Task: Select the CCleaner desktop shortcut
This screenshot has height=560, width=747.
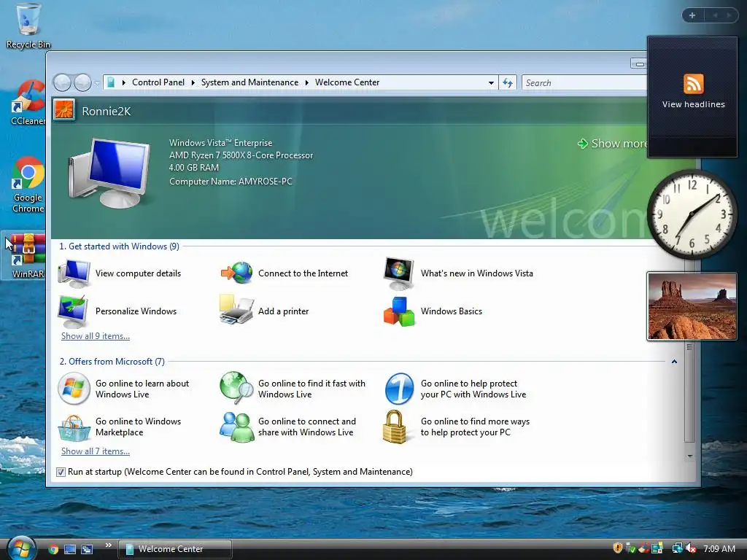Action: pyautogui.click(x=28, y=103)
